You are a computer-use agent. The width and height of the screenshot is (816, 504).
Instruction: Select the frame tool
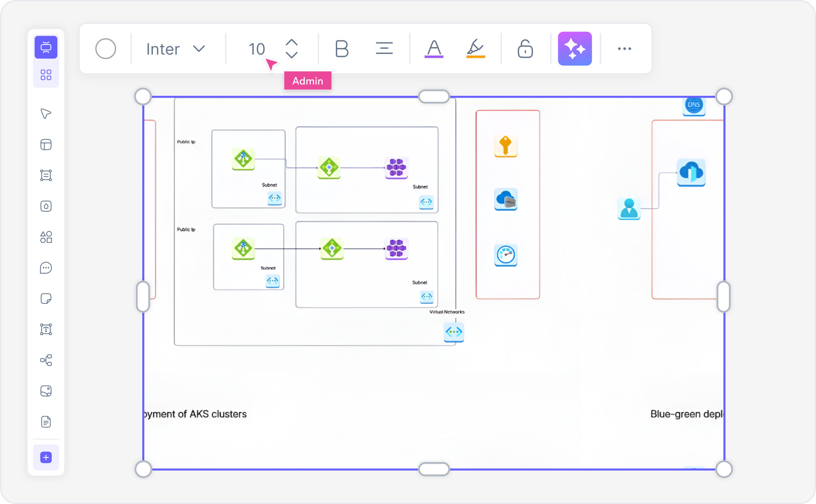(46, 175)
